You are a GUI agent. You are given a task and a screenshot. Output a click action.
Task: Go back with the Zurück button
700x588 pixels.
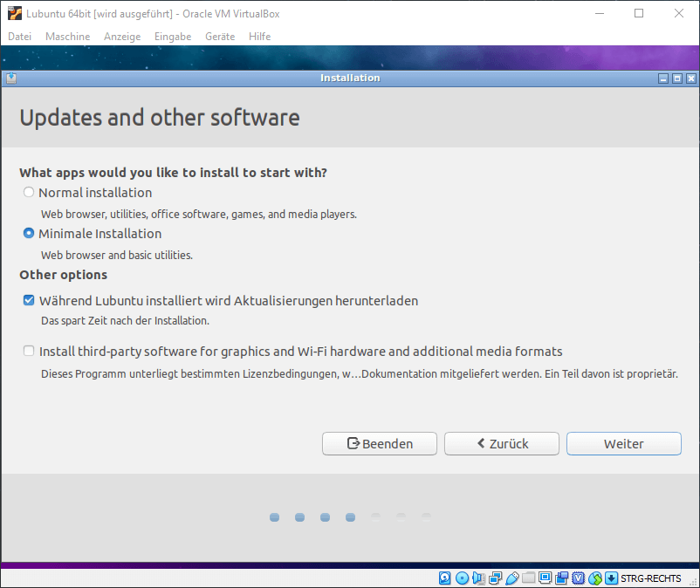pyautogui.click(x=502, y=443)
